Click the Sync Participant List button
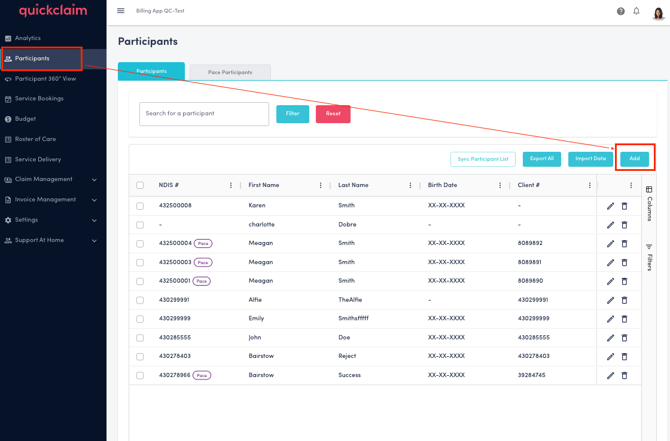The image size is (670, 441). point(483,159)
